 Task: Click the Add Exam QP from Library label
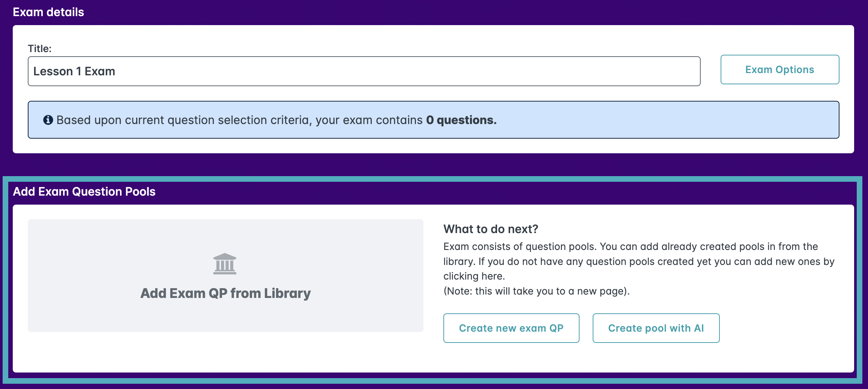225,293
